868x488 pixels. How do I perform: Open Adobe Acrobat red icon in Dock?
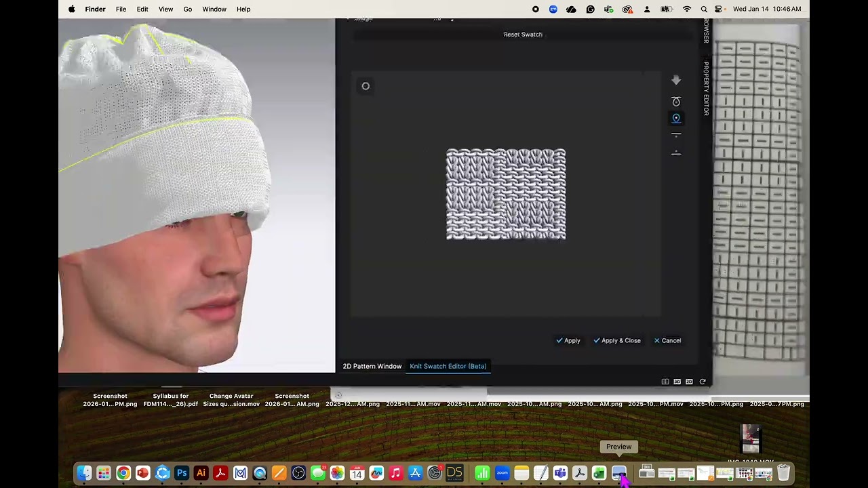click(x=220, y=473)
